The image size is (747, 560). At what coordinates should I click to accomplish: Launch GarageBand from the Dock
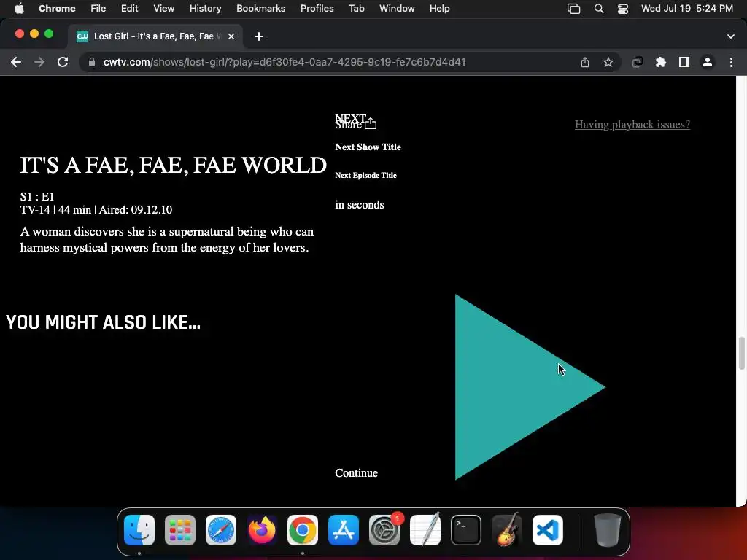[507, 530]
